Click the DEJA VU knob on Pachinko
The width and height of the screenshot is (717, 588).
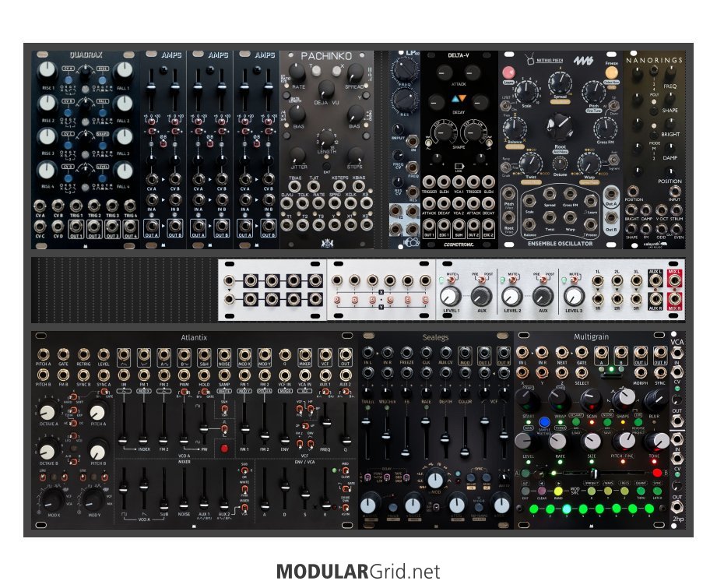[x=326, y=89]
